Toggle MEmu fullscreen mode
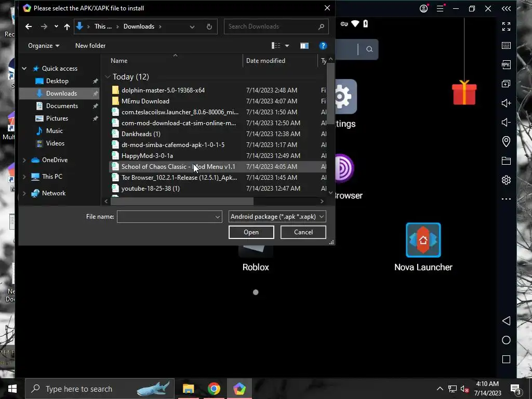The height and width of the screenshot is (399, 532). (506, 26)
